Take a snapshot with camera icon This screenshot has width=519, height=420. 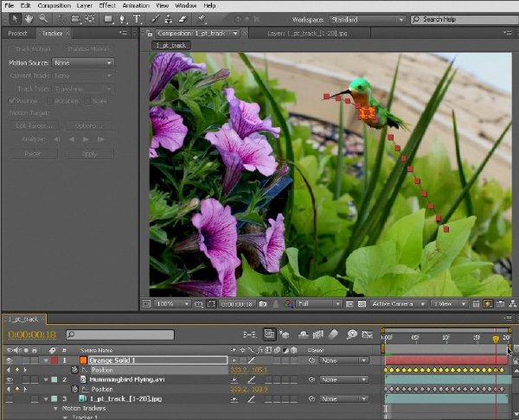tap(263, 303)
